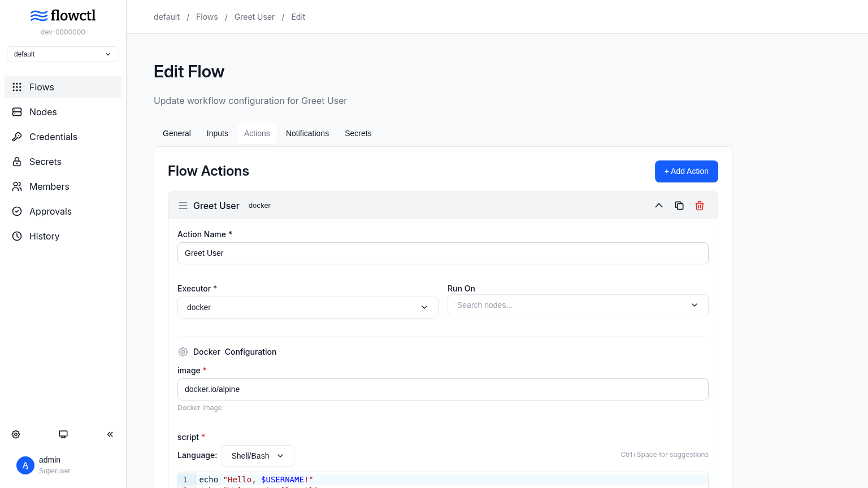Switch to the Secrets tab

pyautogui.click(x=358, y=133)
